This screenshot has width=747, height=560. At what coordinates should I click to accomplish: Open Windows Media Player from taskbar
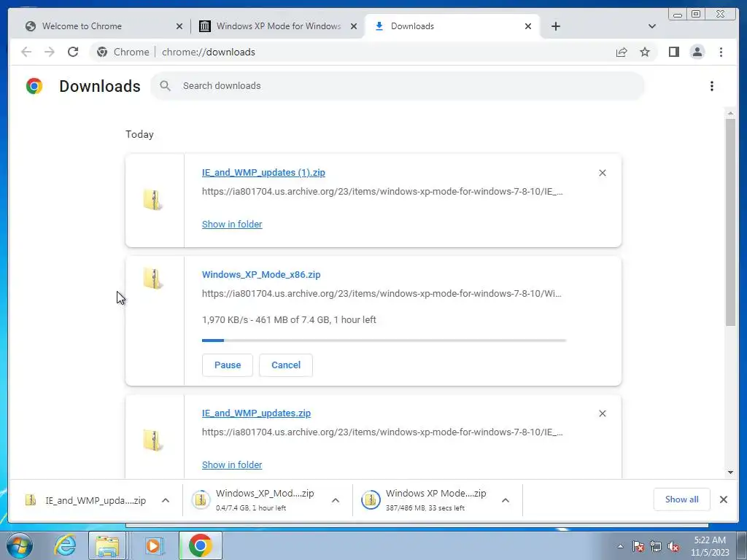(153, 545)
